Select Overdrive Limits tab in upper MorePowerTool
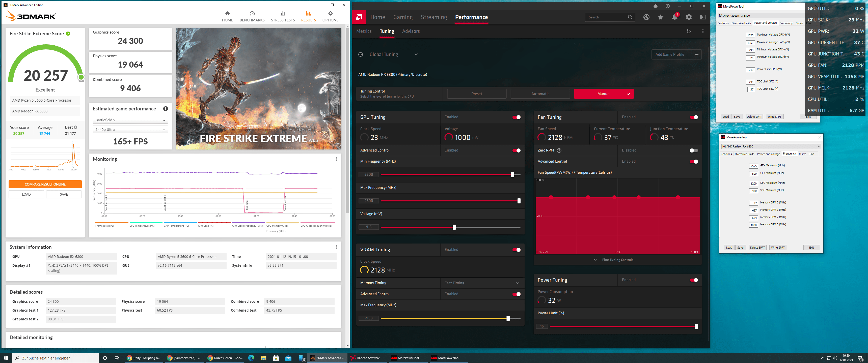The width and height of the screenshot is (868, 363). pos(741,23)
